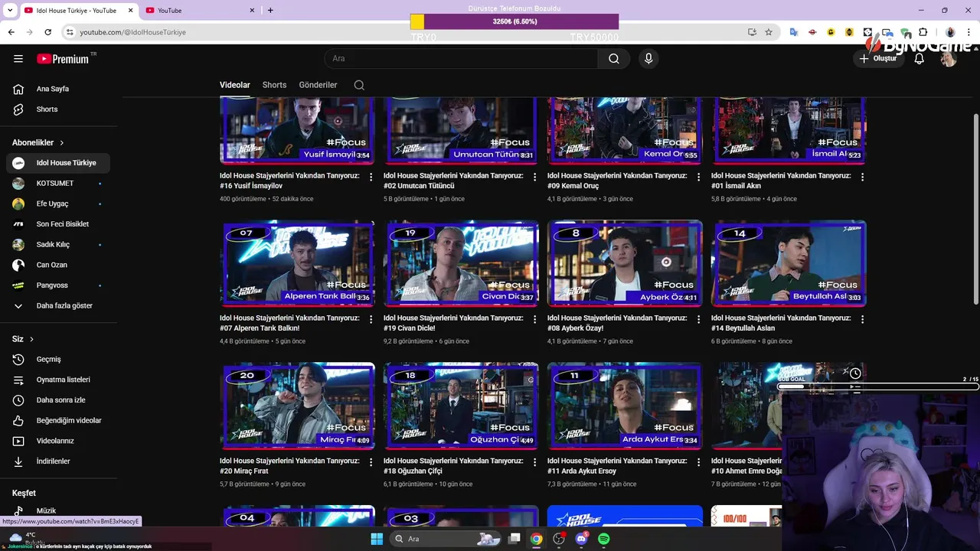Open options for #16 Yusif İsmayilov video
The height and width of the screenshot is (551, 980).
(371, 177)
